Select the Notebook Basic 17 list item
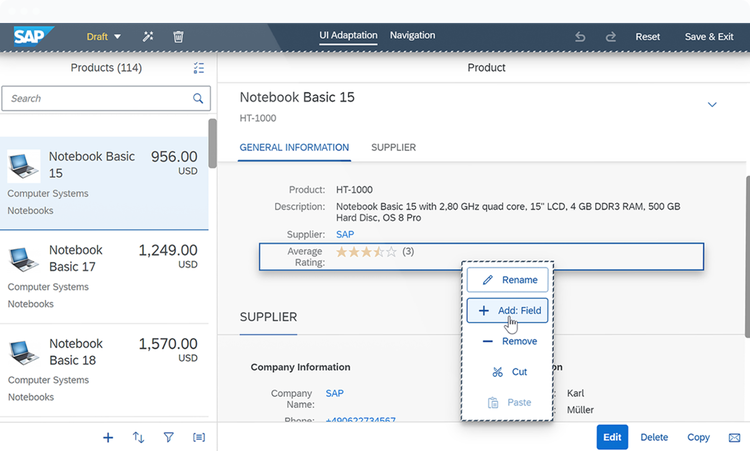Image resolution: width=750 pixels, height=451 pixels. click(104, 276)
